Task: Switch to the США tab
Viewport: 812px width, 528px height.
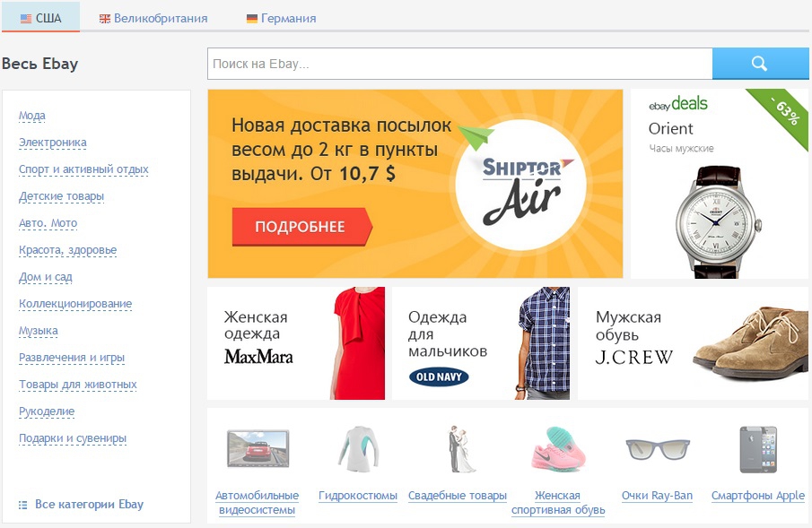Action: tap(41, 18)
